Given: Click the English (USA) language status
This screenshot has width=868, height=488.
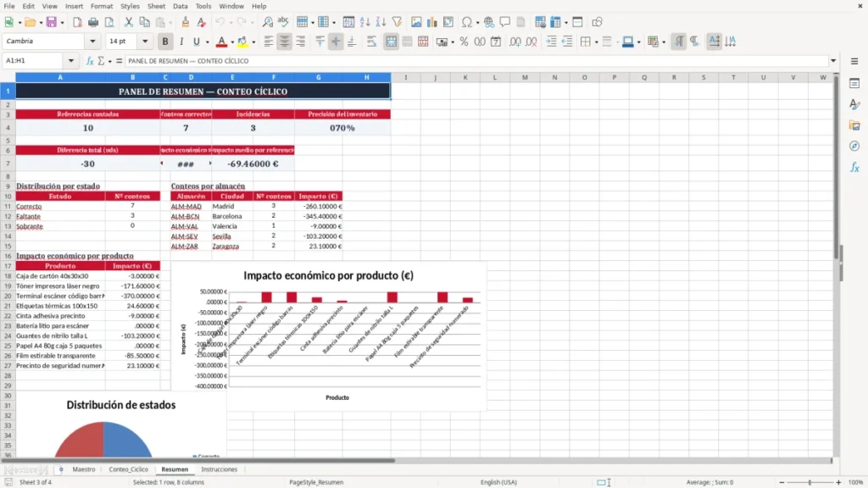Looking at the screenshot, I should (498, 482).
